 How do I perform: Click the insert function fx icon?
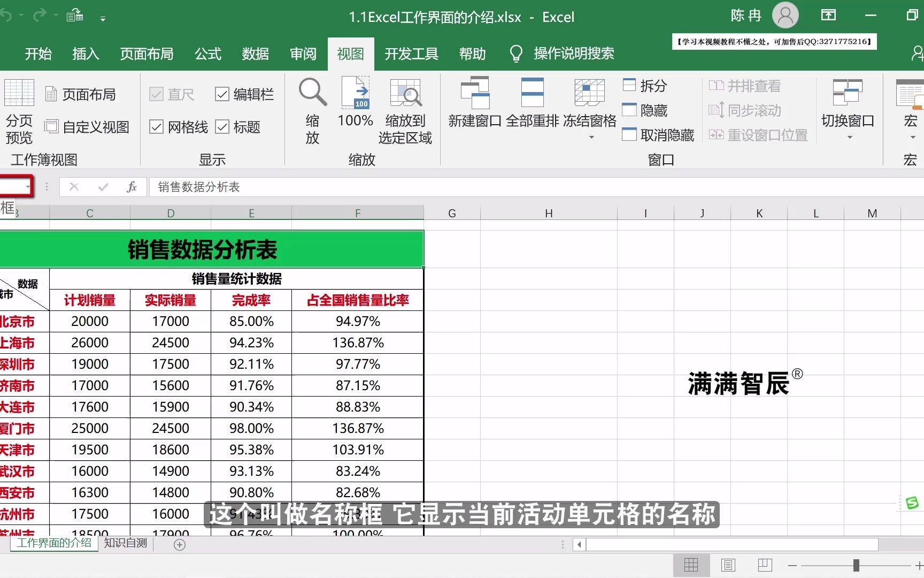pos(132,187)
